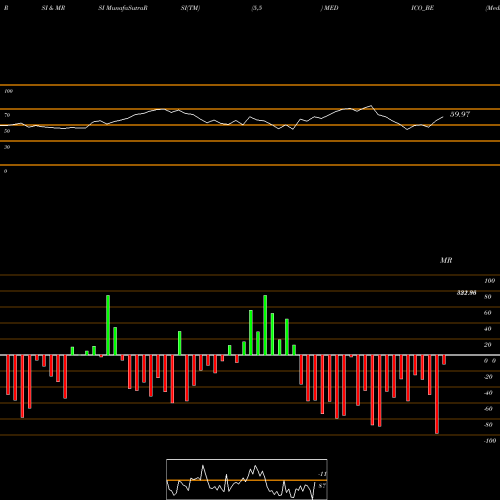The image size is (500, 500).
Task: Click the MR axis label -20
Action: tap(488, 377)
